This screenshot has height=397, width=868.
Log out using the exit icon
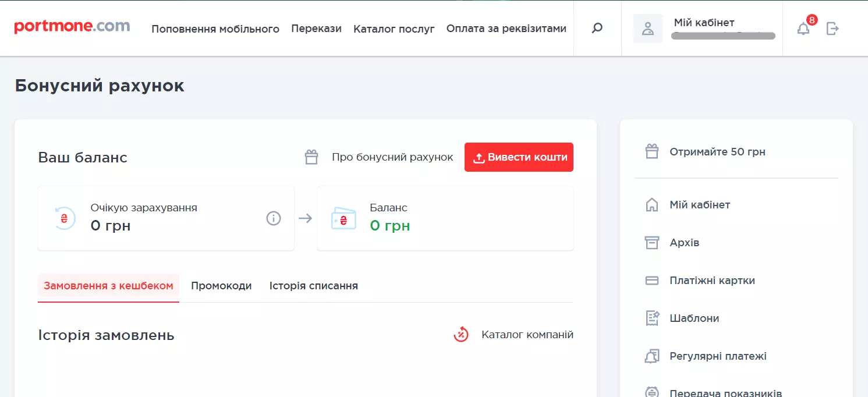[832, 28]
